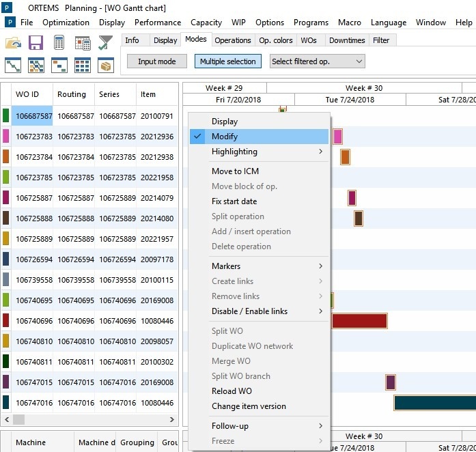The image size is (476, 452).
Task: Click WO ID cell 106726594
Action: click(x=32, y=259)
